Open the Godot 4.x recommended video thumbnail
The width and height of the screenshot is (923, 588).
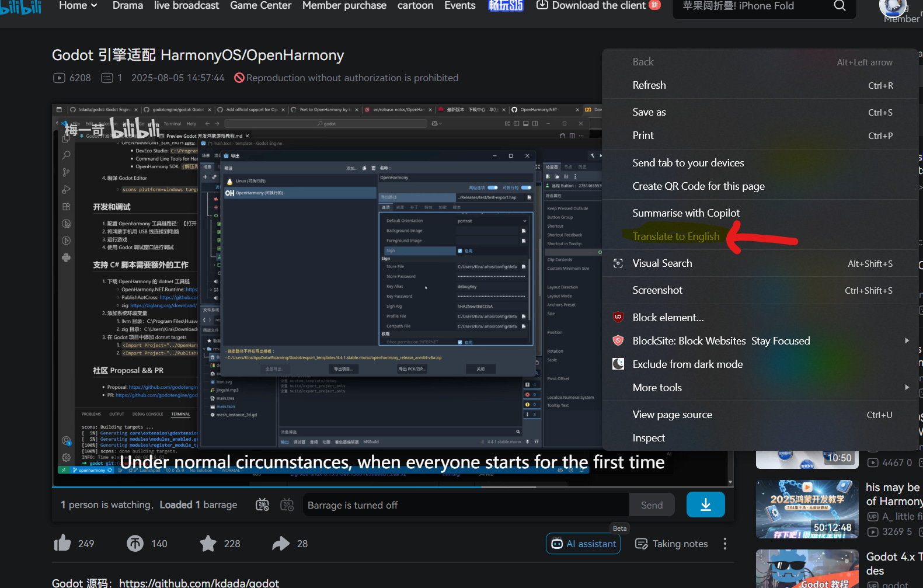click(807, 569)
